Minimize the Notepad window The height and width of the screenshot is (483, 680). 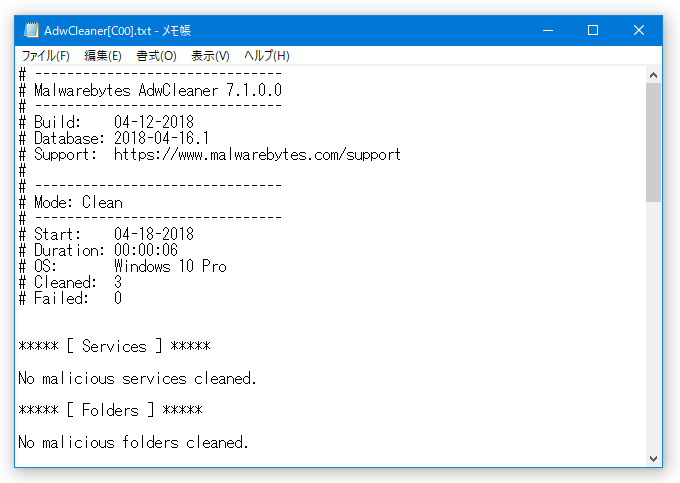548,30
